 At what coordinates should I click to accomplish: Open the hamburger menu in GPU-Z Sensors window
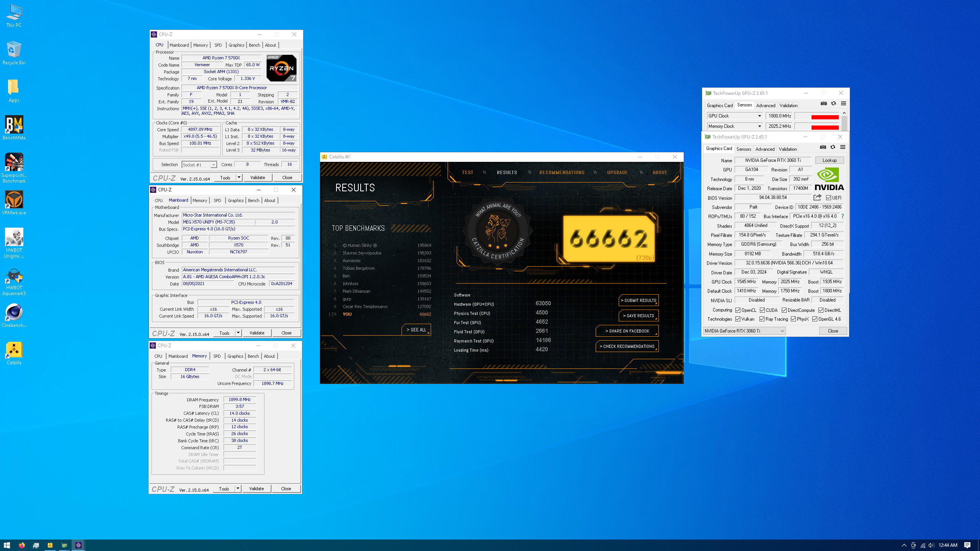point(843,103)
